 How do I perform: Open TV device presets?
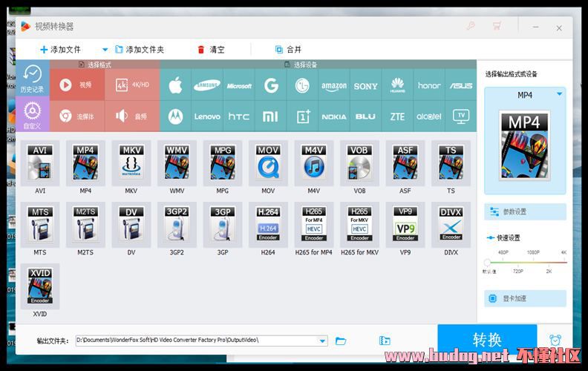point(461,116)
